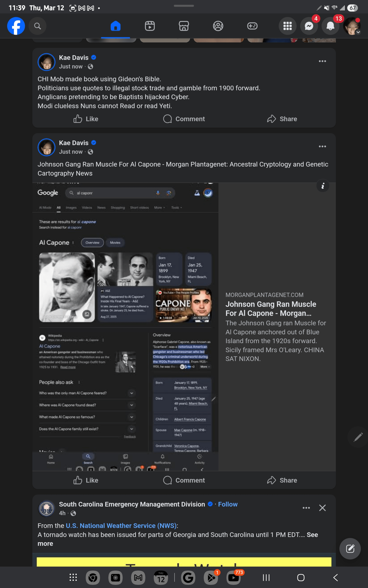Viewport: 368px width, 588px height.
Task: Open the Gaming tab icon
Action: click(252, 26)
